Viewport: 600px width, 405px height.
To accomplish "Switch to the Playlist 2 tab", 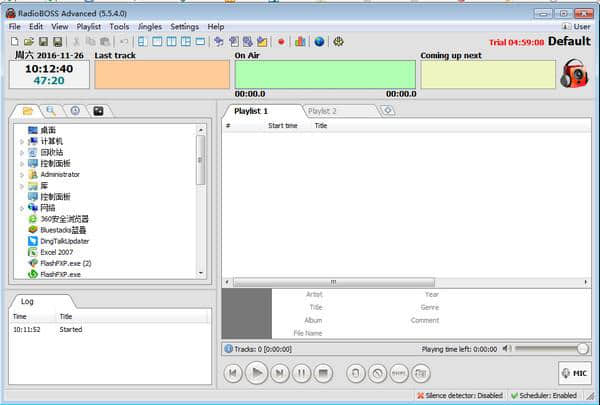I will point(322,111).
